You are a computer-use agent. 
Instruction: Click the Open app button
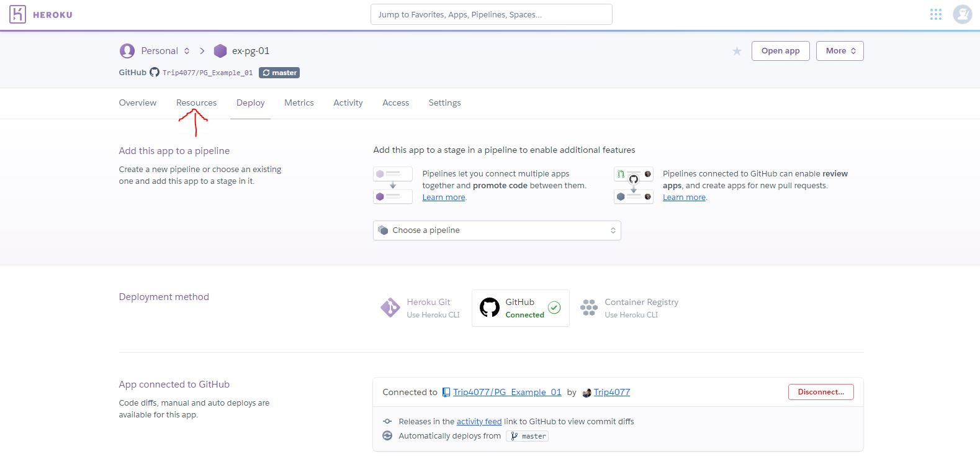pos(781,51)
